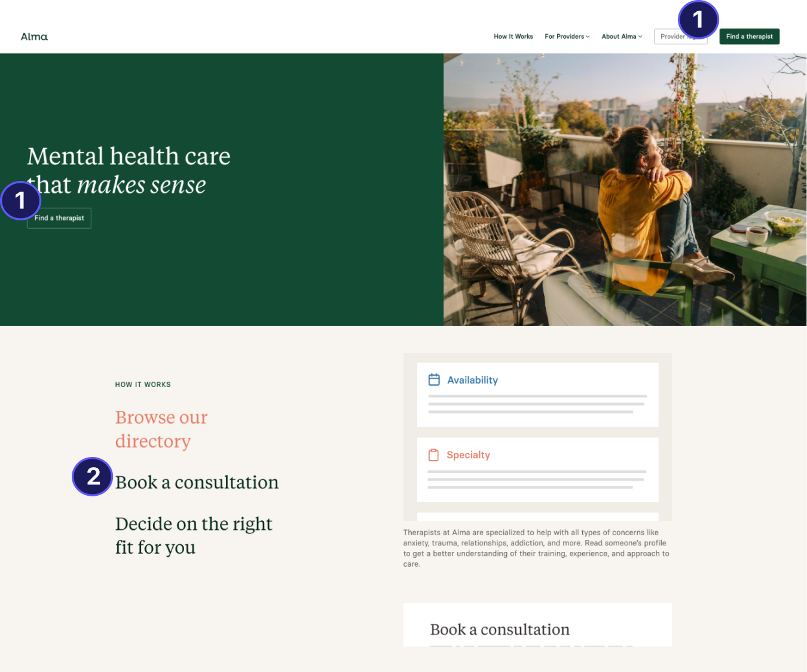The height and width of the screenshot is (672, 807).
Task: Click the number 2 badge beside Book a consultation
Action: [93, 477]
